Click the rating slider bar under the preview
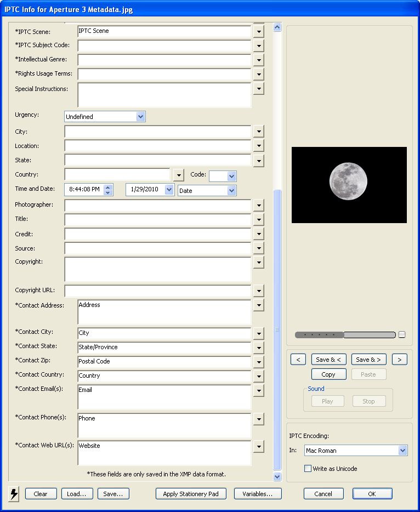Viewport: 420px width, 512px height. (x=345, y=334)
